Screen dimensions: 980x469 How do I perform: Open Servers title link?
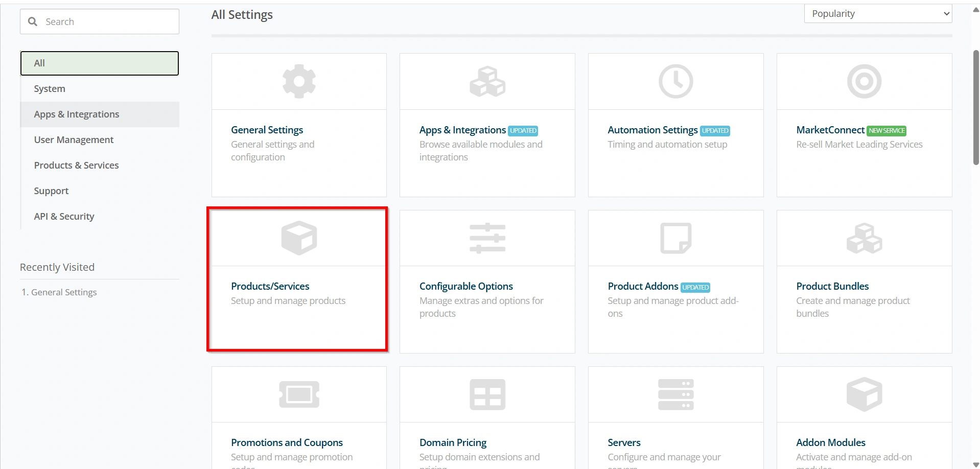[x=624, y=442]
